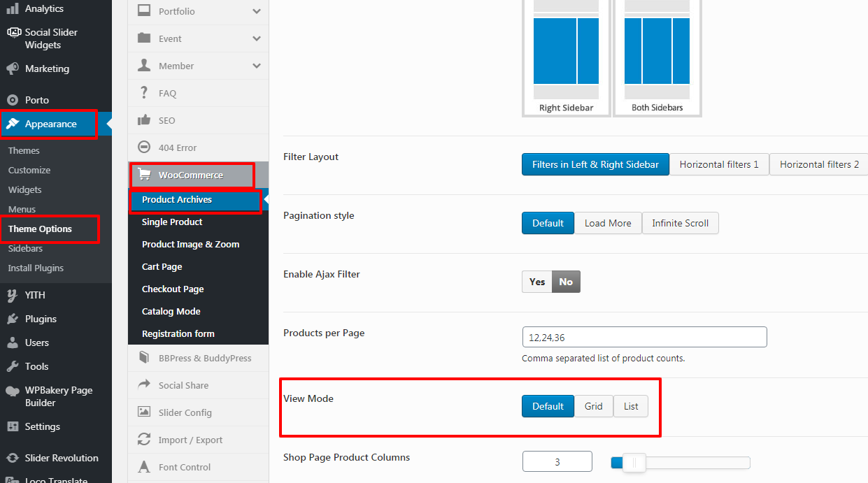Click the Event folder icon
Screen dimensions: 868x483
[144, 38]
